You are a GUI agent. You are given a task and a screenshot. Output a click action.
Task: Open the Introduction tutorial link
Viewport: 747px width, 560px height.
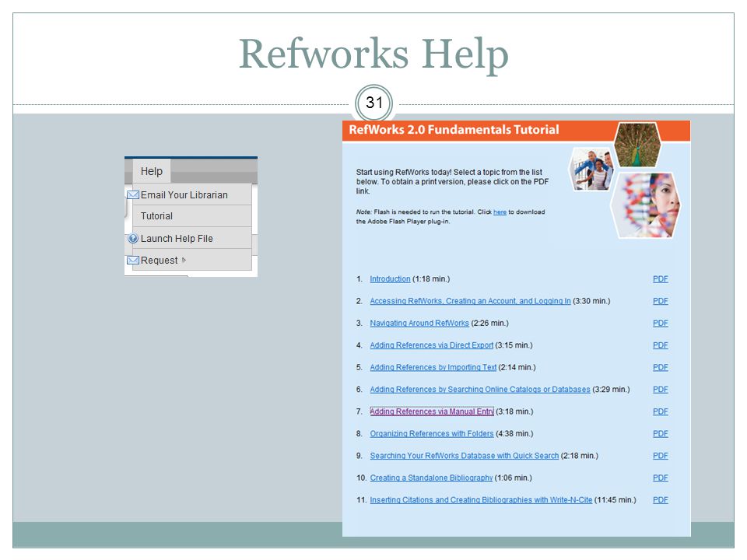pyautogui.click(x=390, y=279)
